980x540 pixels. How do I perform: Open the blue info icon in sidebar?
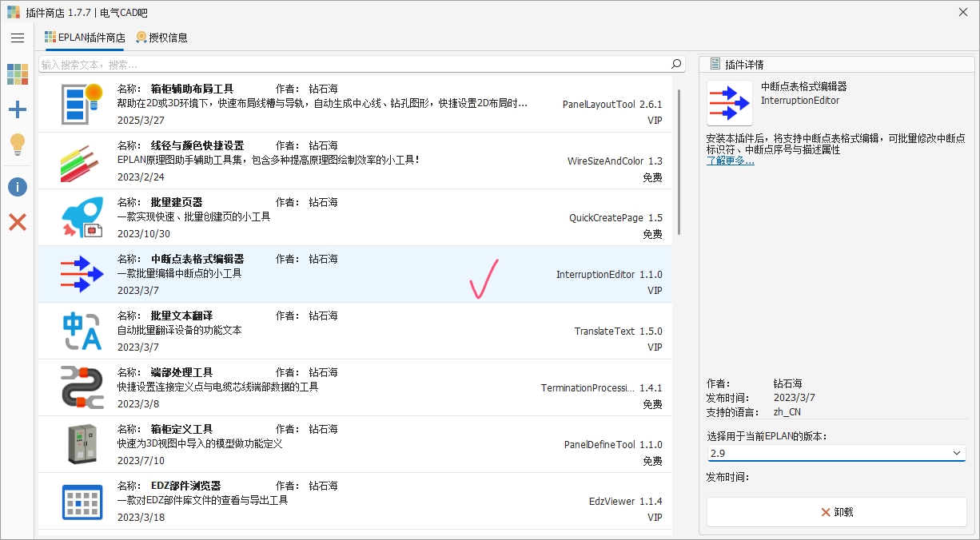18,187
